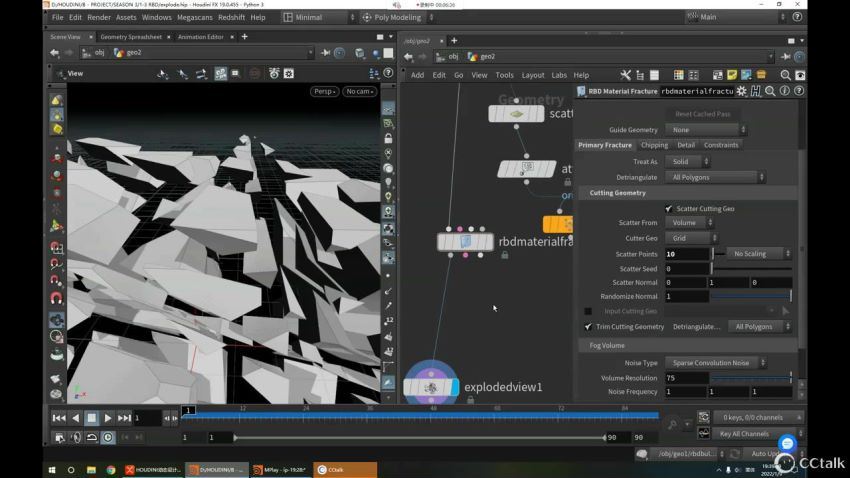Toggle the Scatter Cutting Geo checkbox
The width and height of the screenshot is (850, 478).
click(x=669, y=209)
